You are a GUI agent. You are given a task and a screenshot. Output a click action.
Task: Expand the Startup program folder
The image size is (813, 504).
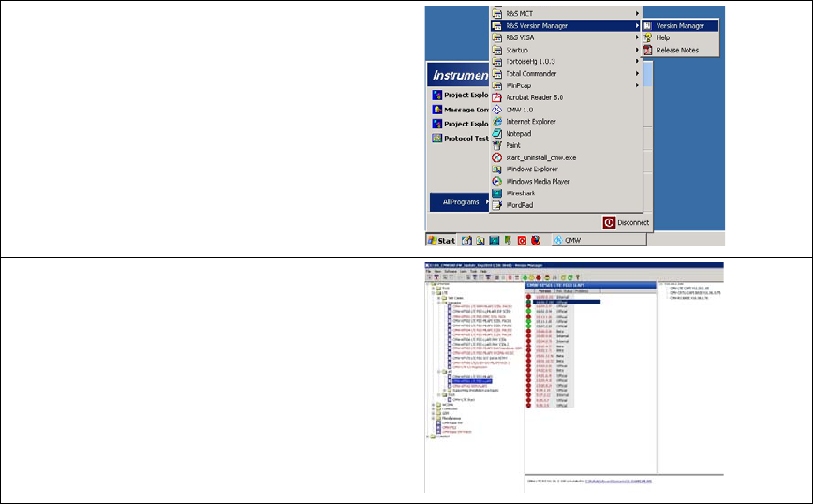566,50
